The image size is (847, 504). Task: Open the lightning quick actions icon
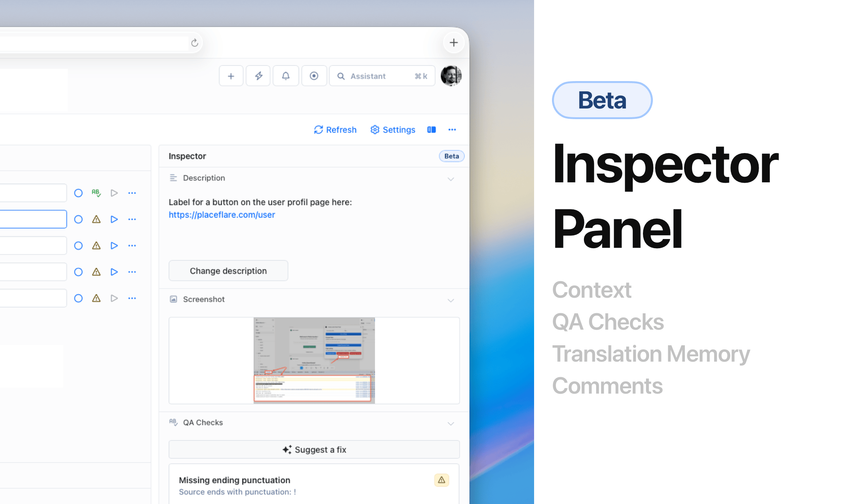258,76
